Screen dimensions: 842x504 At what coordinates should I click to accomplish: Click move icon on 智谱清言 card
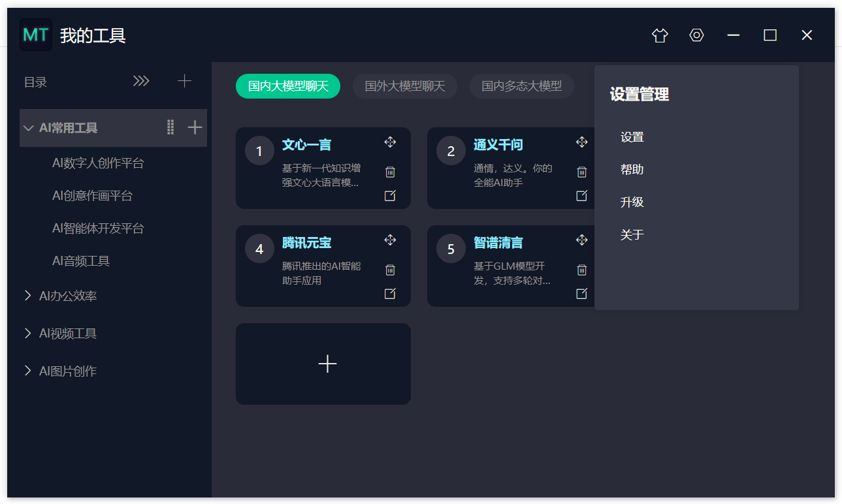point(582,240)
